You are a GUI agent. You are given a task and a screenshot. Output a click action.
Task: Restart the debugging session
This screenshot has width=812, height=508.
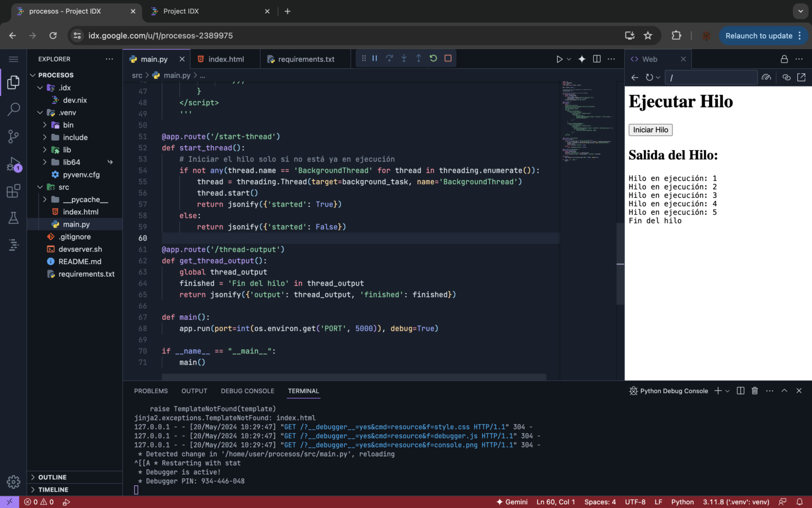433,59
